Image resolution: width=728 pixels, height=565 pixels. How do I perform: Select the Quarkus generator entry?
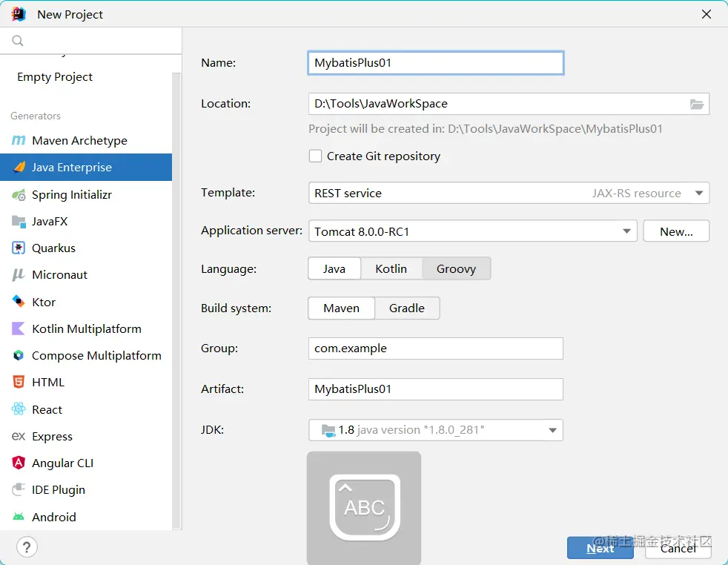[86, 248]
